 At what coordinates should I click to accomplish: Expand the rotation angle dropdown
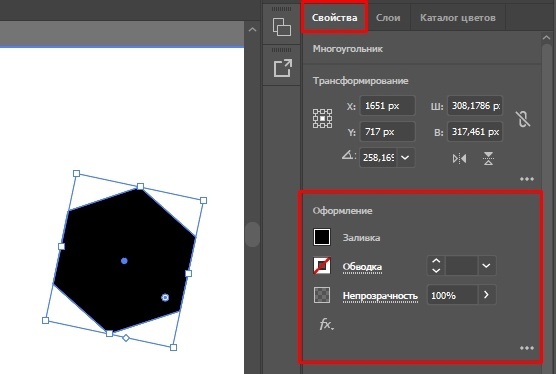click(x=405, y=157)
